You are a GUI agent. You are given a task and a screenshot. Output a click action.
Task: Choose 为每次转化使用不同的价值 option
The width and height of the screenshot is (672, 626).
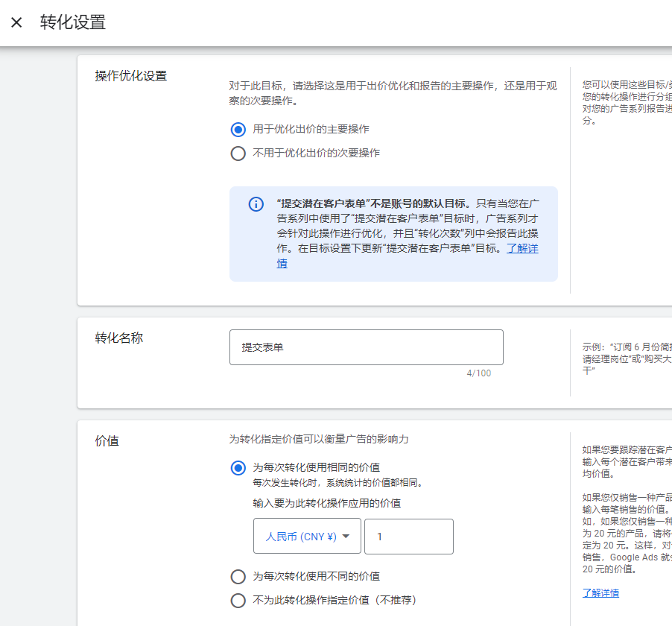(x=238, y=577)
